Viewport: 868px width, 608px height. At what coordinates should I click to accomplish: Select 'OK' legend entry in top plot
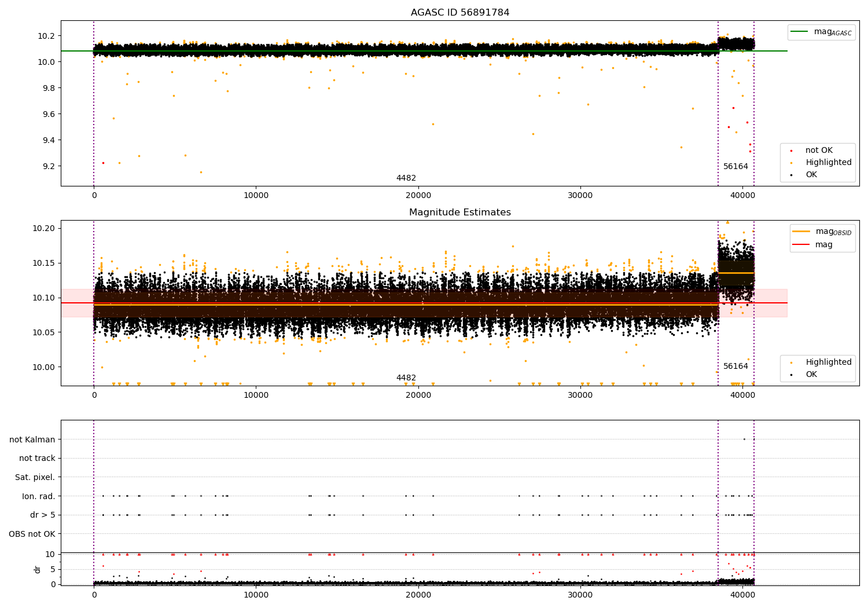point(811,175)
